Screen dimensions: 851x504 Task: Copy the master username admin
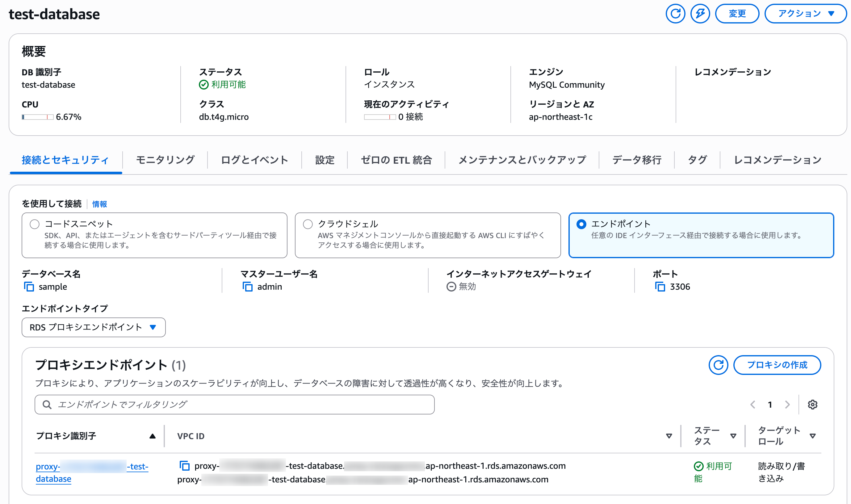(x=248, y=287)
